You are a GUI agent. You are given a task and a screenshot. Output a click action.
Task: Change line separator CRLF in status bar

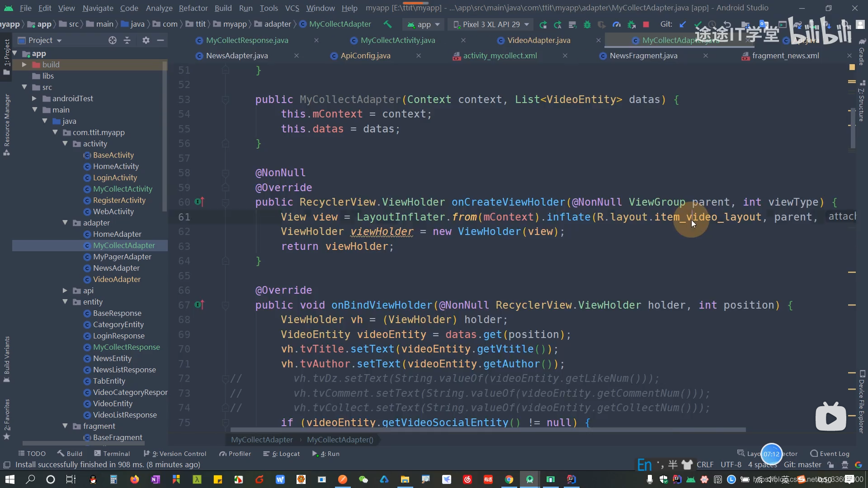705,465
